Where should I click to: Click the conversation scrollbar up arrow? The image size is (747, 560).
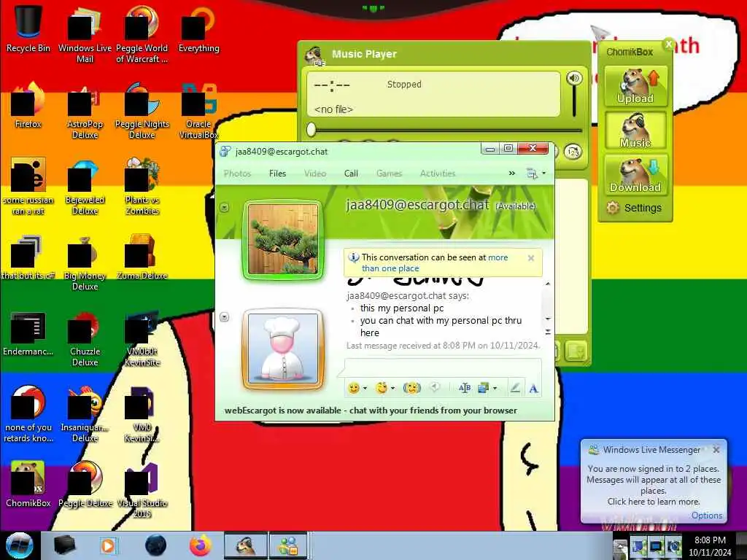[x=548, y=284]
